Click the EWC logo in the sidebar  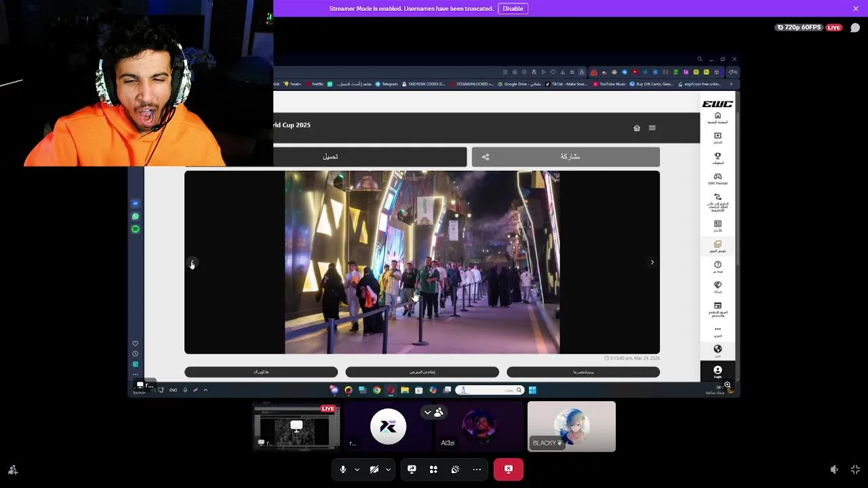point(717,104)
